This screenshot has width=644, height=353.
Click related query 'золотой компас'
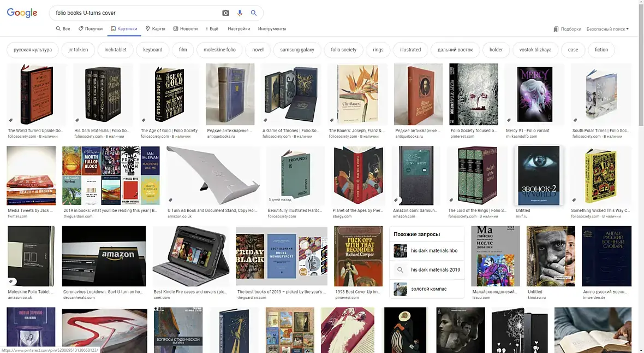click(x=427, y=289)
